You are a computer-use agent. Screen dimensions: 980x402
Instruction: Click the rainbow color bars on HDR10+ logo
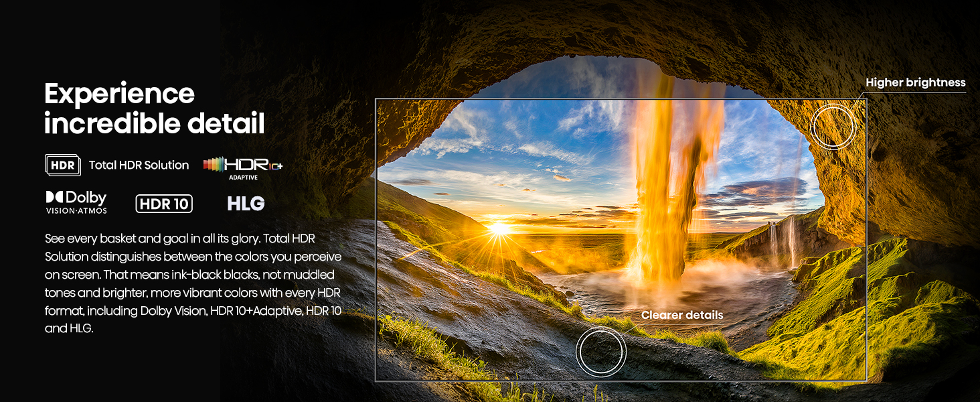[213, 165]
